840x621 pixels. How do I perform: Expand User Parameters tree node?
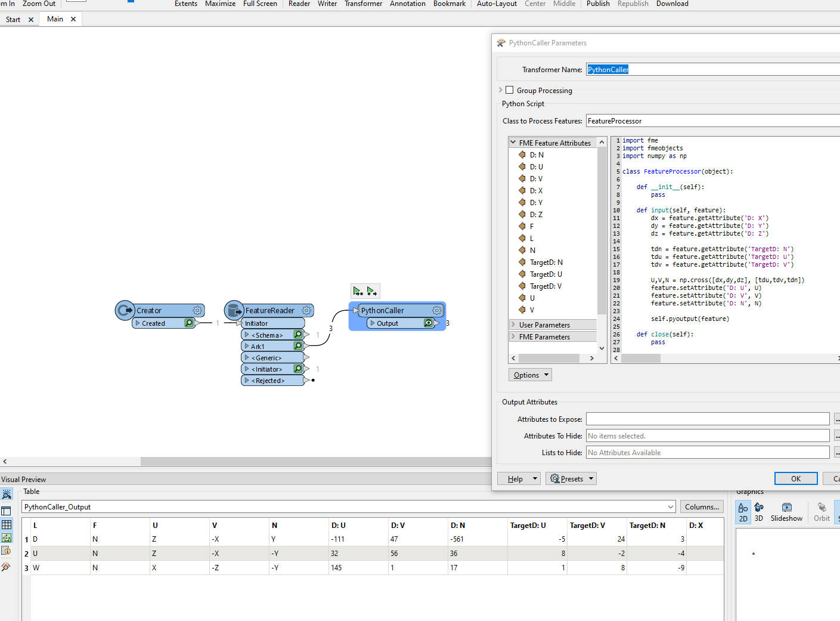click(x=513, y=325)
